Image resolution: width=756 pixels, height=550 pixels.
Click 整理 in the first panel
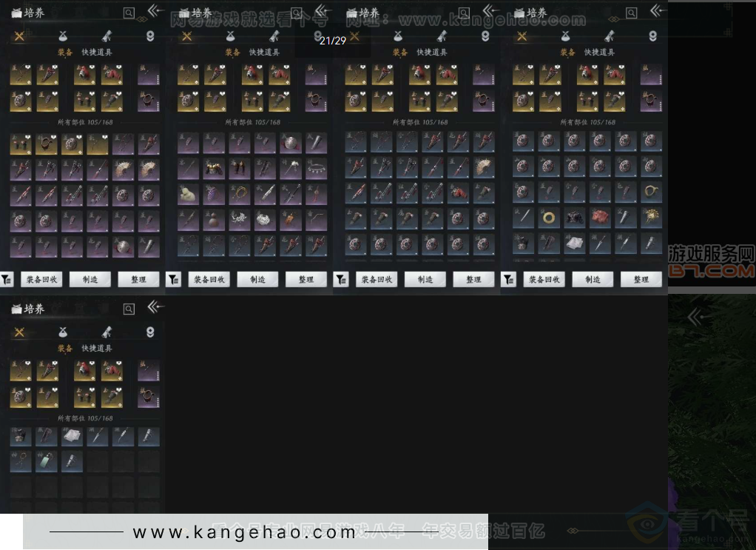coord(138,279)
